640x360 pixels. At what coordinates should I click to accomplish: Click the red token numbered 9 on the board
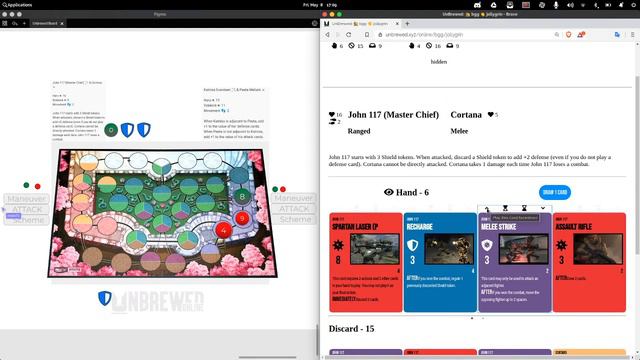(242, 218)
